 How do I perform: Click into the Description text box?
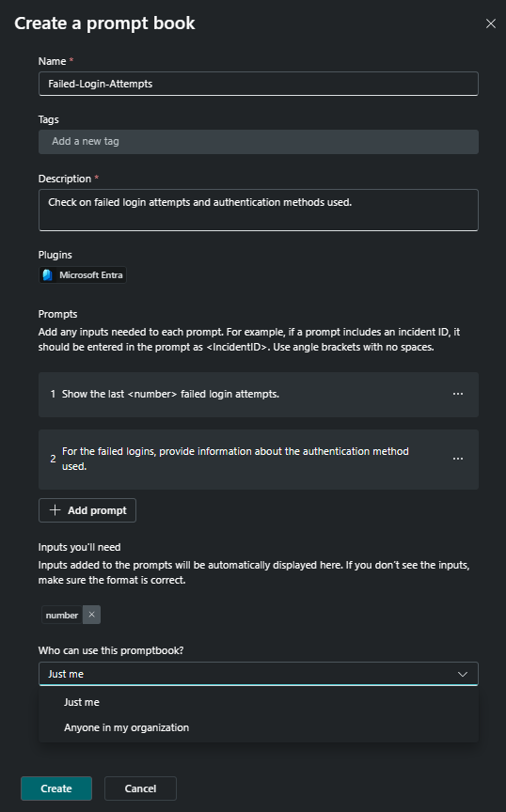click(x=259, y=211)
